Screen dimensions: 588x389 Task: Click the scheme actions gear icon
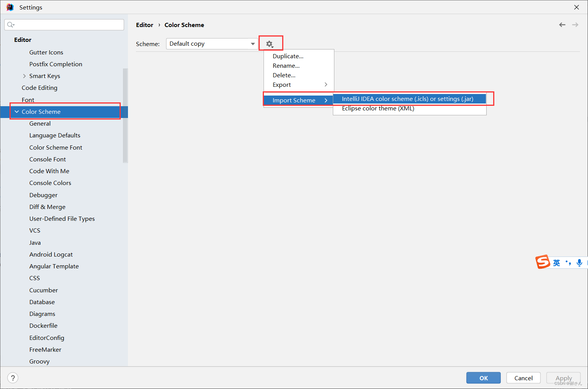click(x=270, y=44)
